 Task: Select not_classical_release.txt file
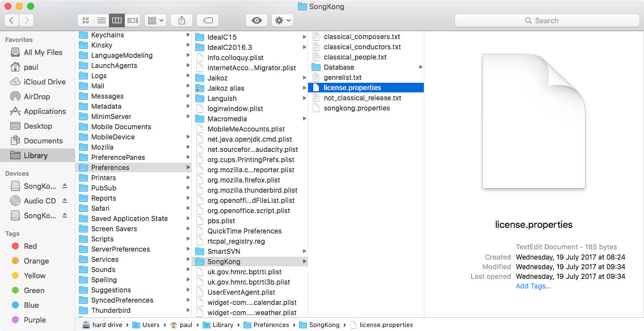click(366, 97)
